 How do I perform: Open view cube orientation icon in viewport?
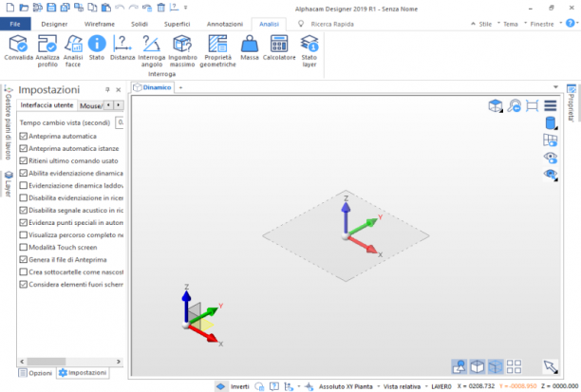[496, 106]
